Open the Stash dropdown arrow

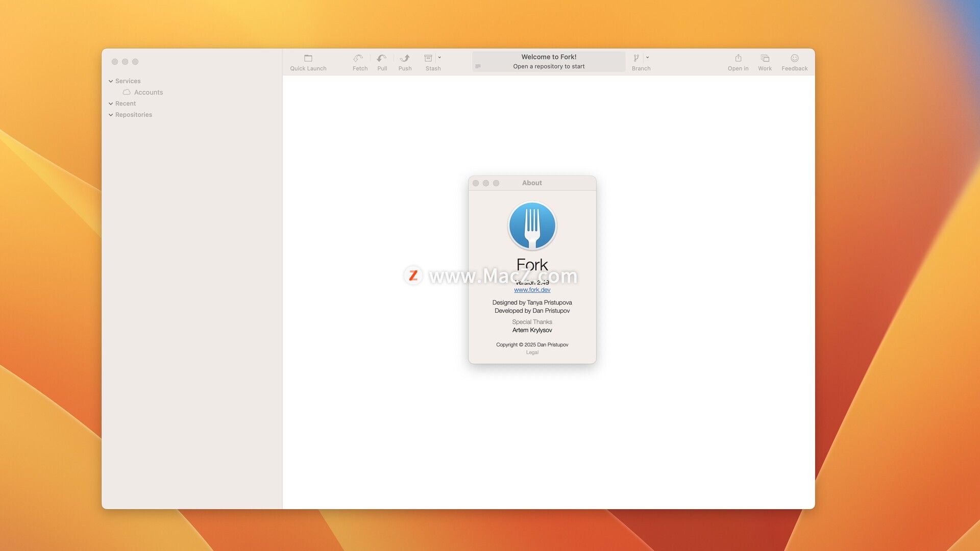point(439,58)
